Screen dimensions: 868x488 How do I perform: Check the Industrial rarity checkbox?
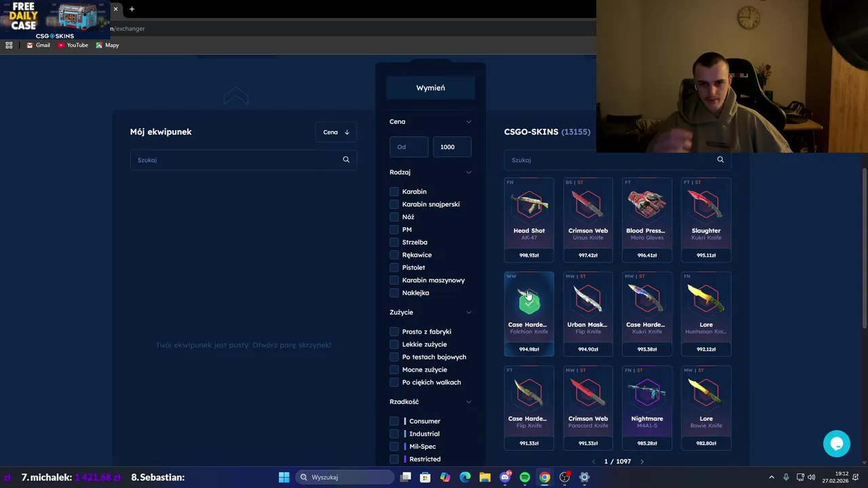(394, 434)
